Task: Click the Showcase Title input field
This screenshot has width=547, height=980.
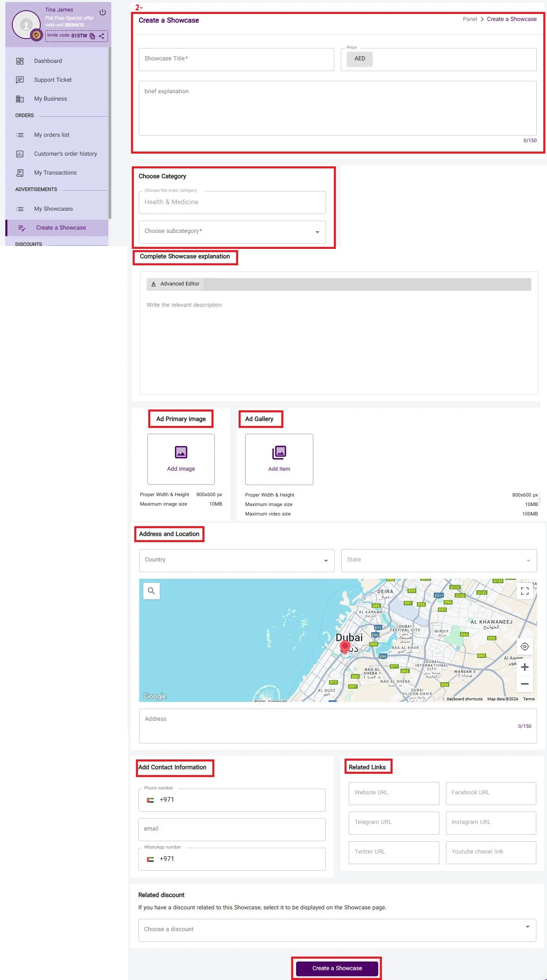Action: [236, 59]
